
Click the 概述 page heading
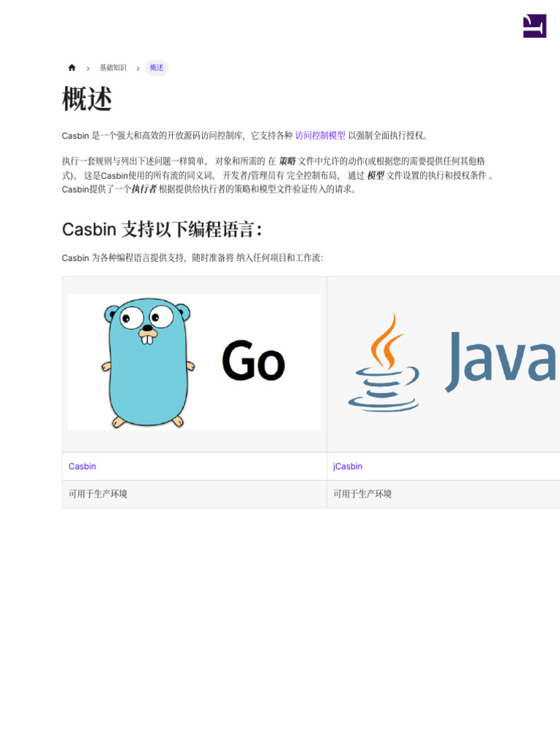(87, 99)
